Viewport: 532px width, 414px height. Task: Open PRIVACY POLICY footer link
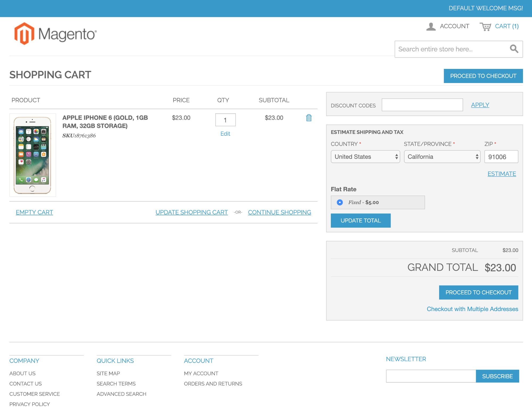click(30, 404)
